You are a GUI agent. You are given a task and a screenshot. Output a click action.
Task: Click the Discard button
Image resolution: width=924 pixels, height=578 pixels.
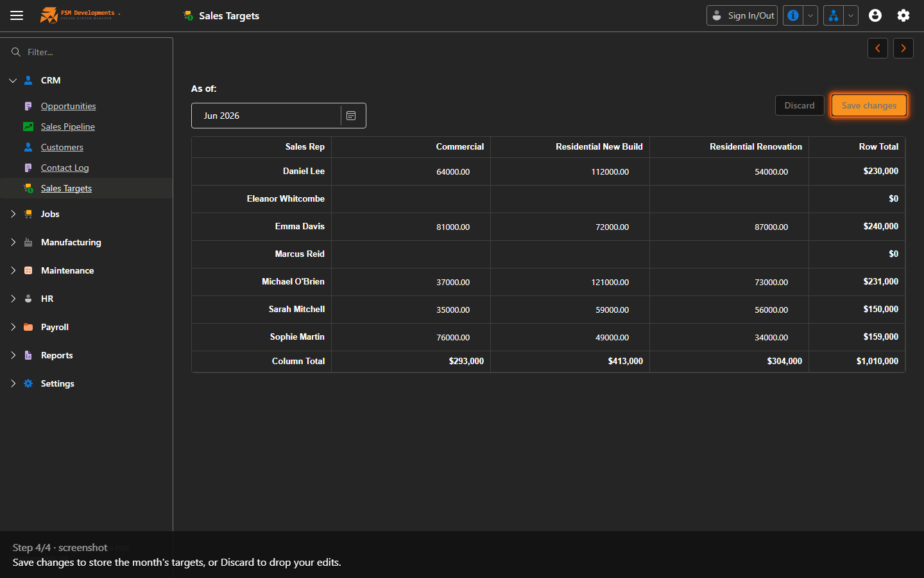tap(800, 105)
